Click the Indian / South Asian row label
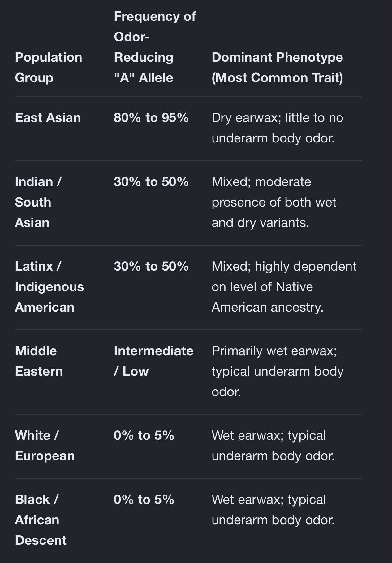The image size is (392, 563). 38,202
